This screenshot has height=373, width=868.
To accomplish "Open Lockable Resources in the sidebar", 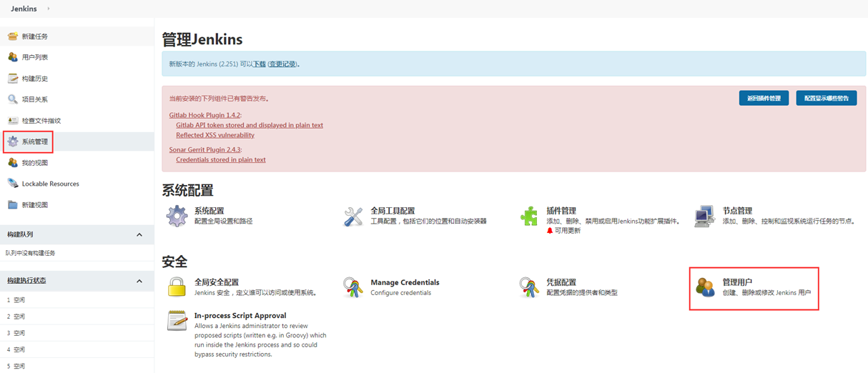I will (51, 184).
